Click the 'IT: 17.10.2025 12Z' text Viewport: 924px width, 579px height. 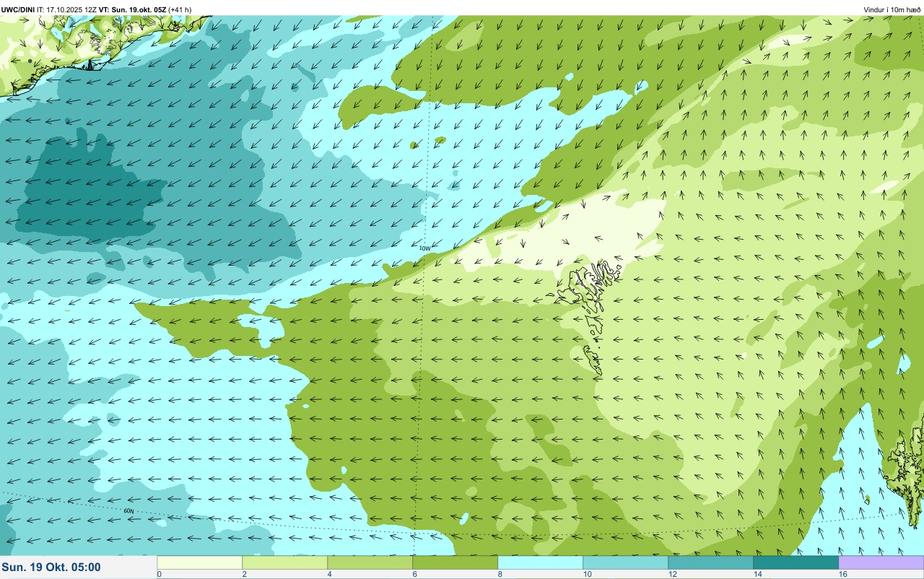(x=67, y=9)
